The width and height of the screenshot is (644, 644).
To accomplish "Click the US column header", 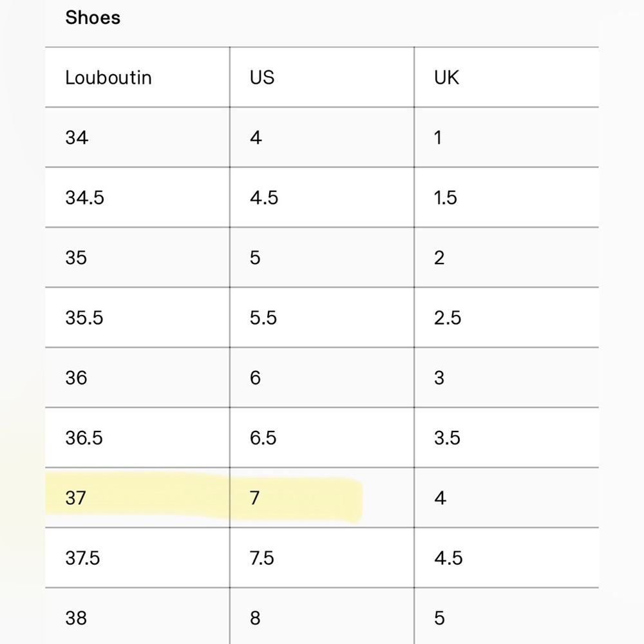I will 321,77.
